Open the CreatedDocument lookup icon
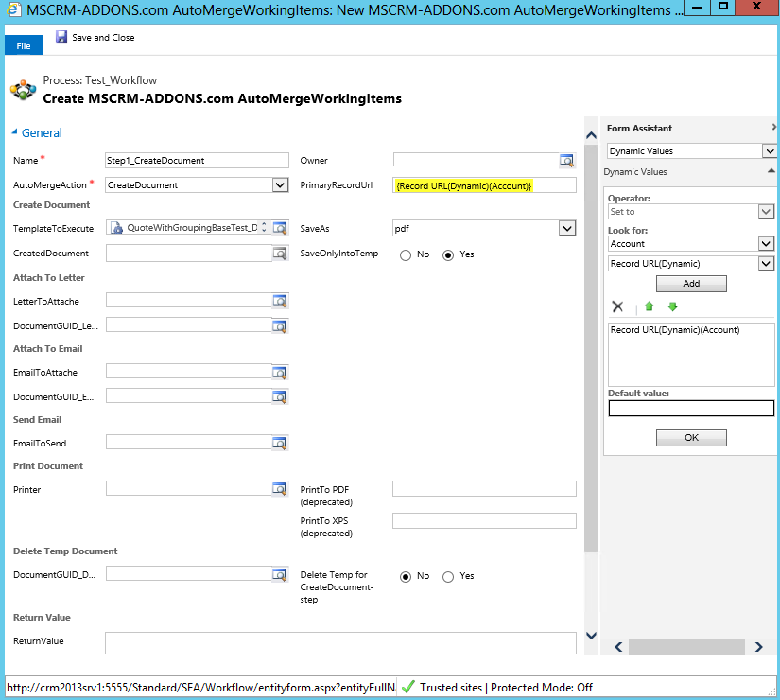The image size is (780, 700). [280, 254]
